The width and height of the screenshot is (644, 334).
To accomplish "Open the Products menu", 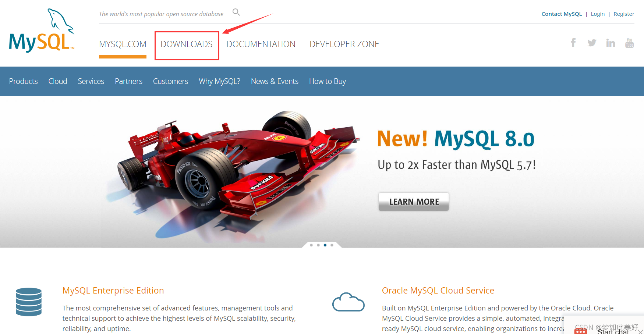I will (23, 81).
